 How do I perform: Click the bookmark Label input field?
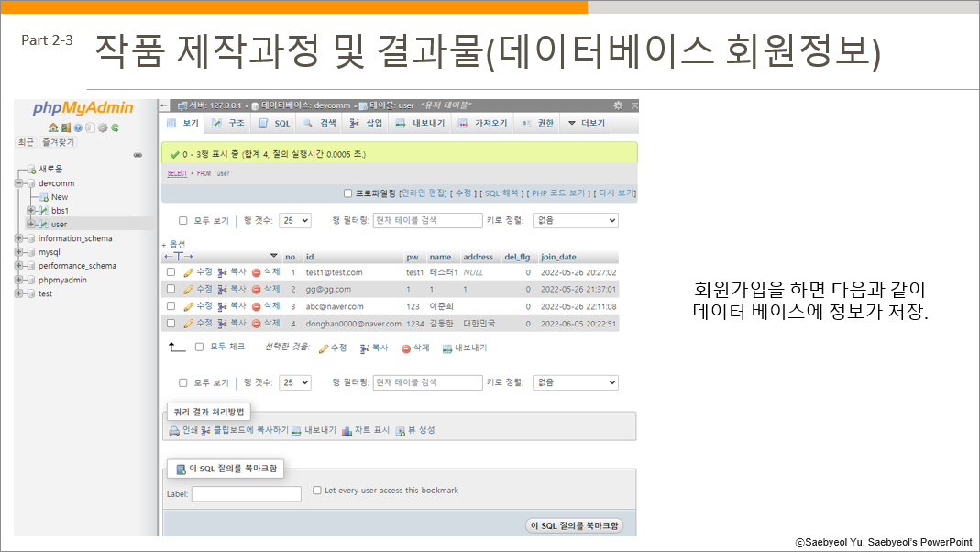247,494
